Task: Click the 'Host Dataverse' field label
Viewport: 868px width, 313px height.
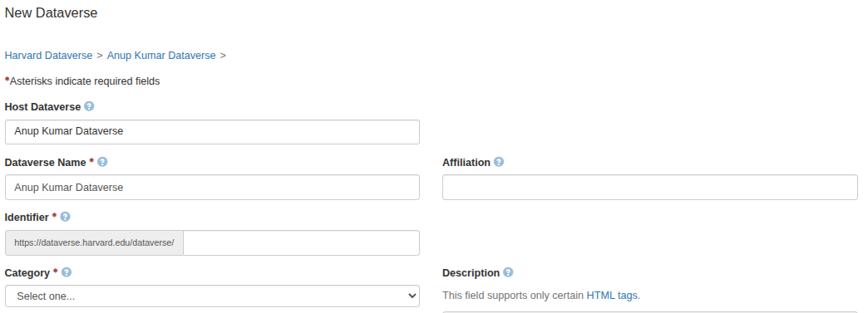Action: click(42, 107)
